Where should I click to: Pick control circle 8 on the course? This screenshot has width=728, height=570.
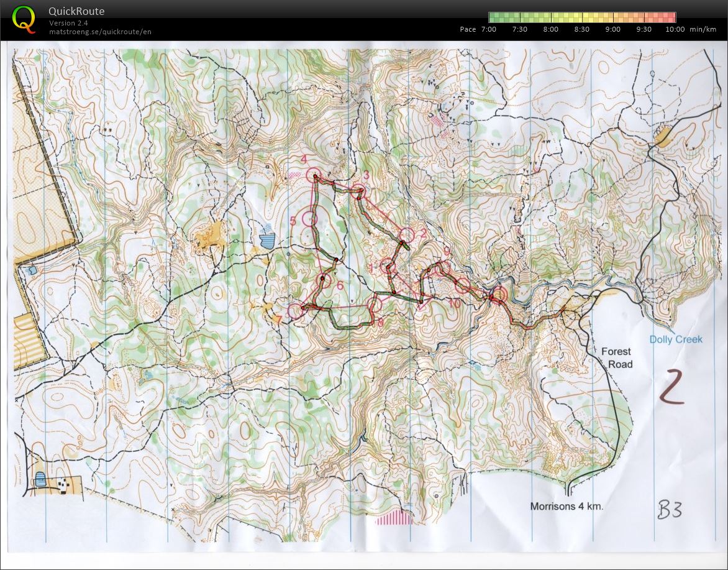374,304
